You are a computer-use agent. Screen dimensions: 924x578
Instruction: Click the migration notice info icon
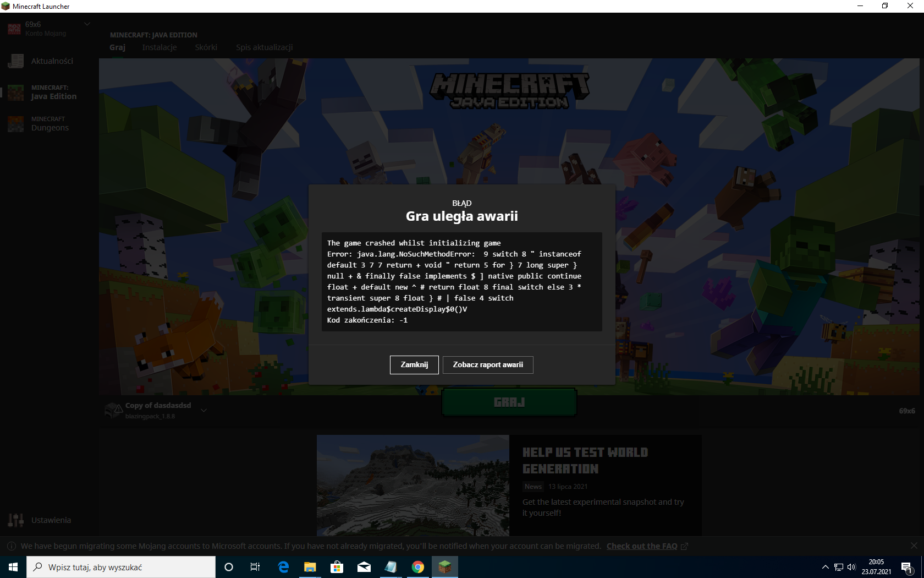[x=11, y=546]
